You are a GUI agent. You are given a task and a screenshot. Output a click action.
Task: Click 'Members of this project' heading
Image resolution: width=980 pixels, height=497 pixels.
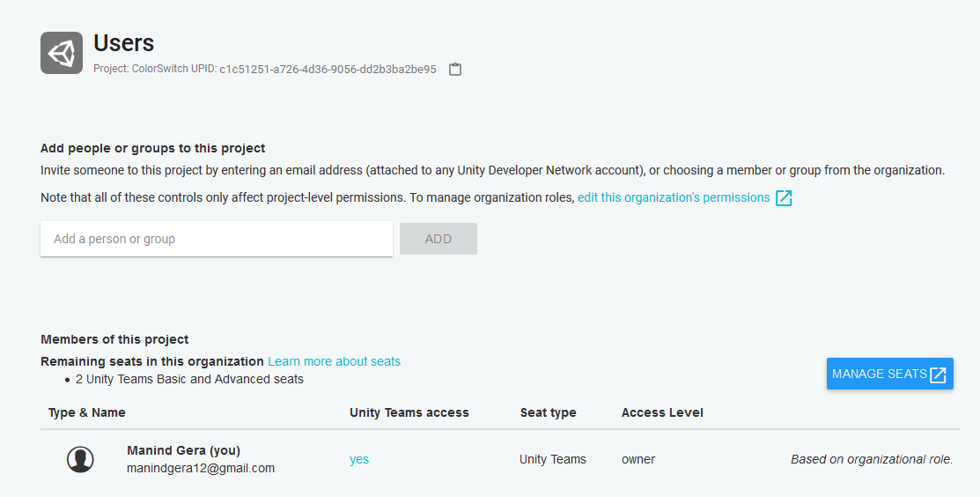click(x=114, y=339)
